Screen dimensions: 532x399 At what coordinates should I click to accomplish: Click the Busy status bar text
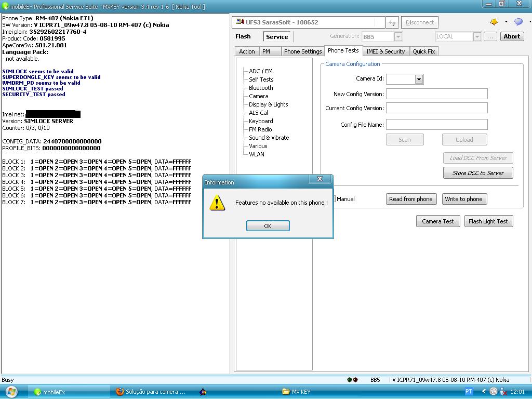(7, 380)
